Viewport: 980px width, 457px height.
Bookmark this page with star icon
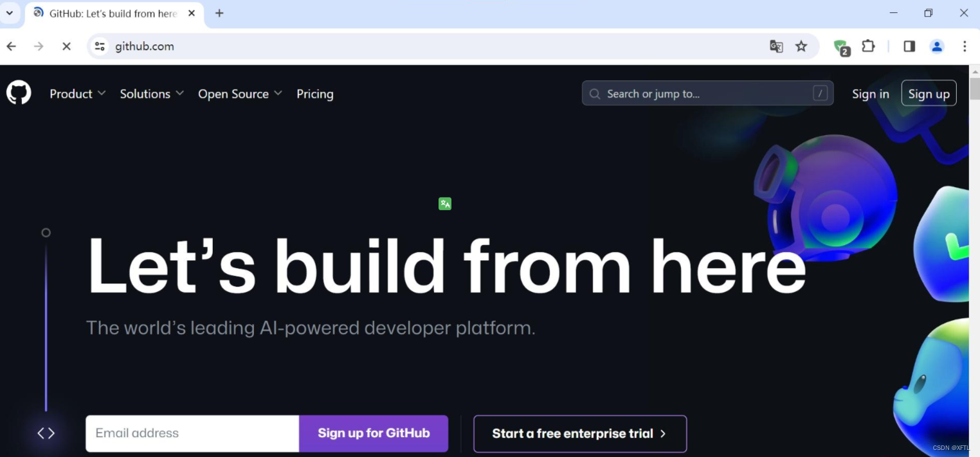pos(801,46)
